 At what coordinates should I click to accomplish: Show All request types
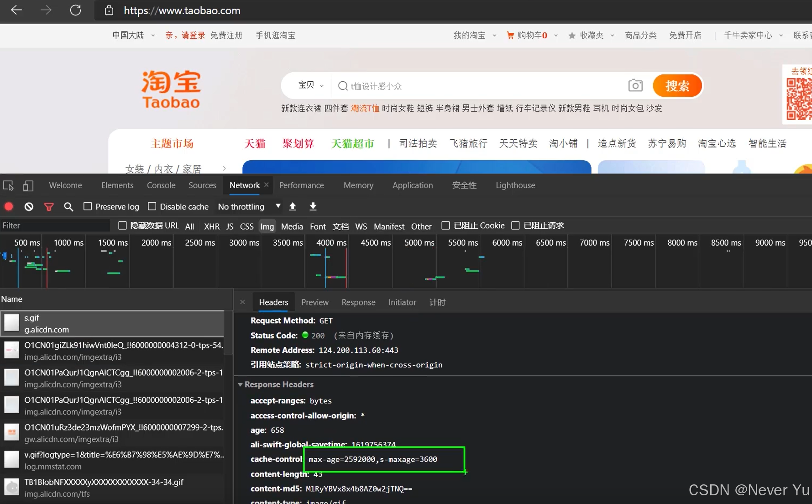coord(189,226)
